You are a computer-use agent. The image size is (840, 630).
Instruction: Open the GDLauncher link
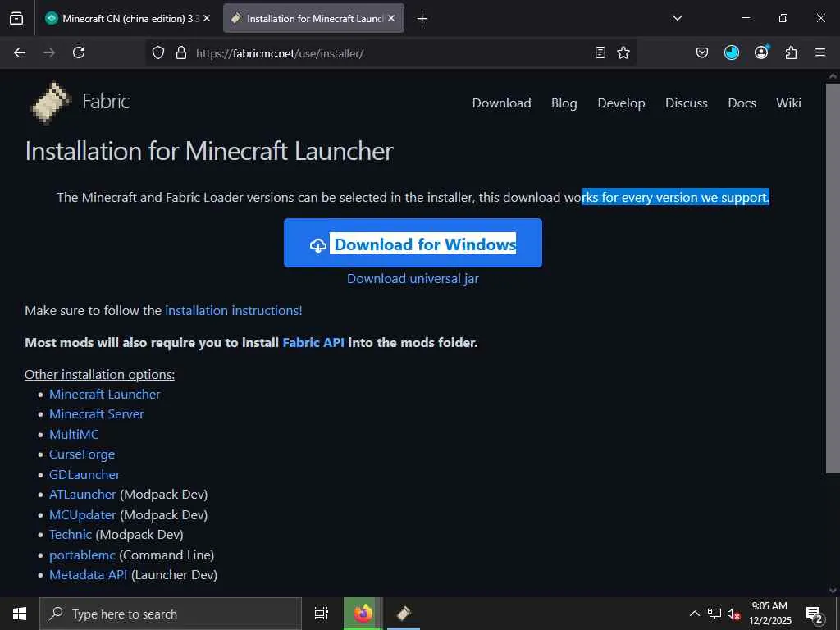pos(84,475)
